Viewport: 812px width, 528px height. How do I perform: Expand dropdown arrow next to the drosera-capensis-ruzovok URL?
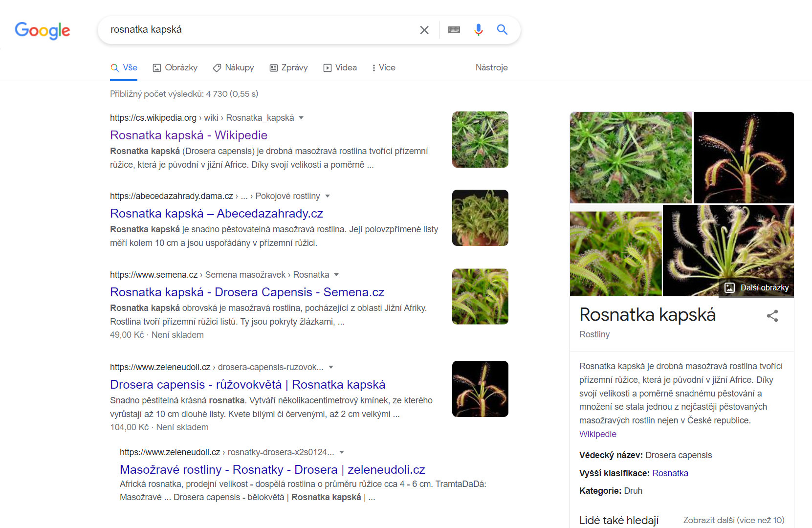tap(331, 367)
